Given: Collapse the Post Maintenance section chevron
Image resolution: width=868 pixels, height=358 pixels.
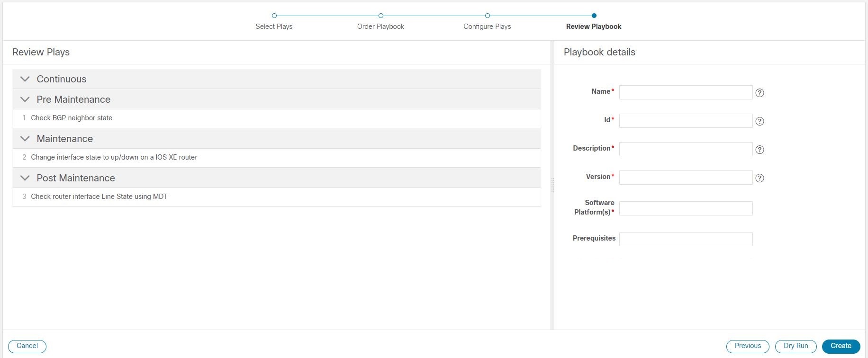Looking at the screenshot, I should point(25,178).
